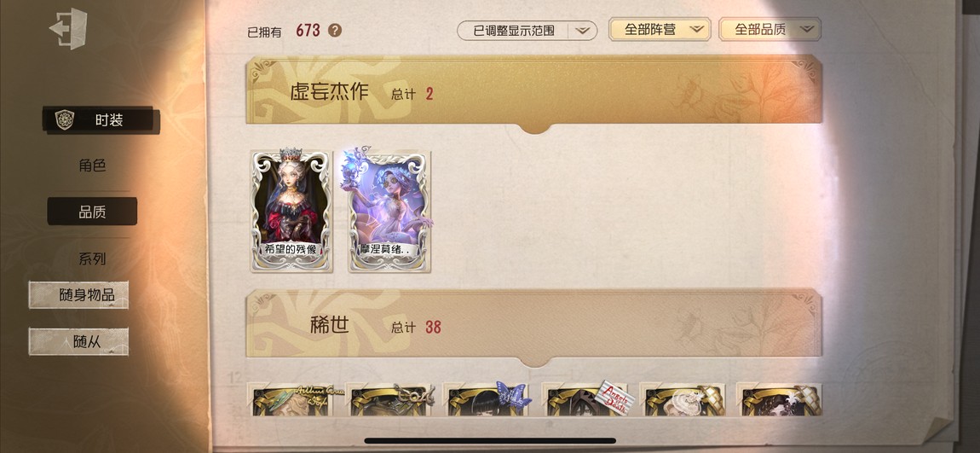
Task: Expand the 全部阵营 faction filter
Action: click(x=660, y=29)
